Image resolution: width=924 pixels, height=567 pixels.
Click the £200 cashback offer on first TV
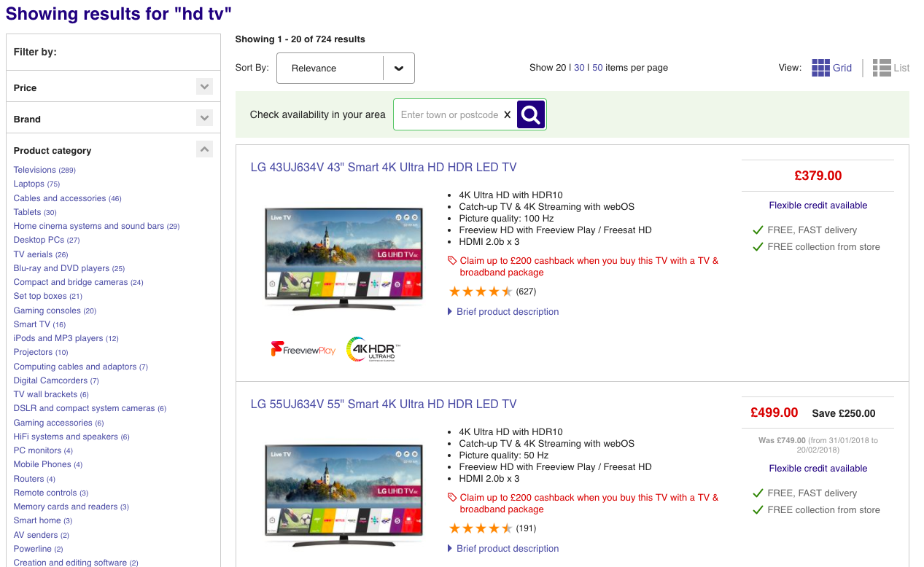[x=589, y=266]
